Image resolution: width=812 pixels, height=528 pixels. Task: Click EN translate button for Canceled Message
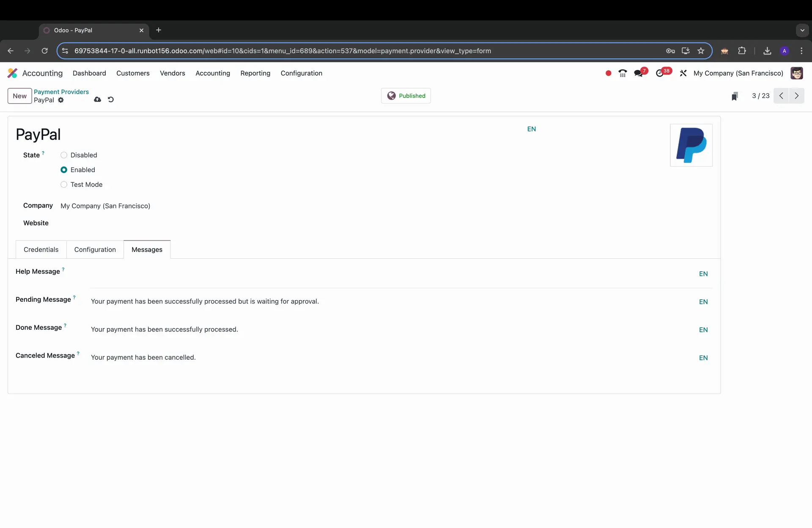703,358
